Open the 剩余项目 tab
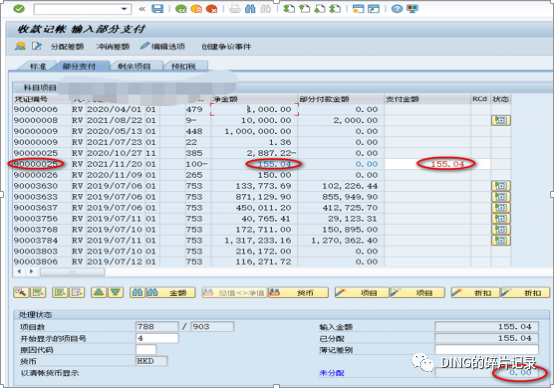The height and width of the screenshot is (388, 554). pos(134,66)
